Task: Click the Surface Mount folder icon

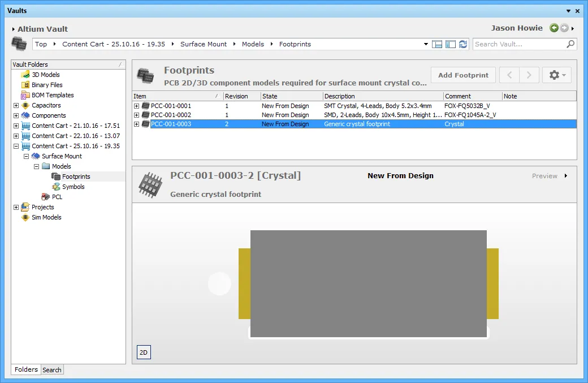Action: click(36, 156)
